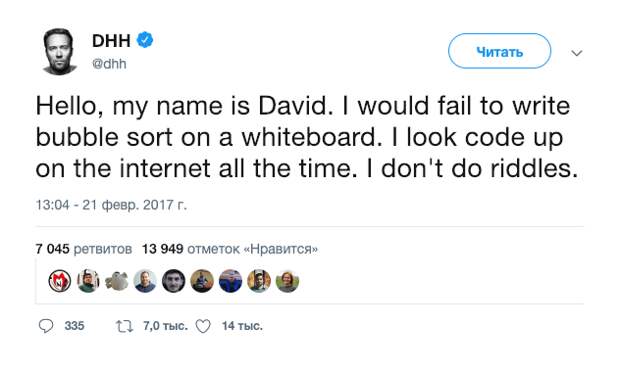
Task: Like the tweet with heart icon
Action: [203, 326]
